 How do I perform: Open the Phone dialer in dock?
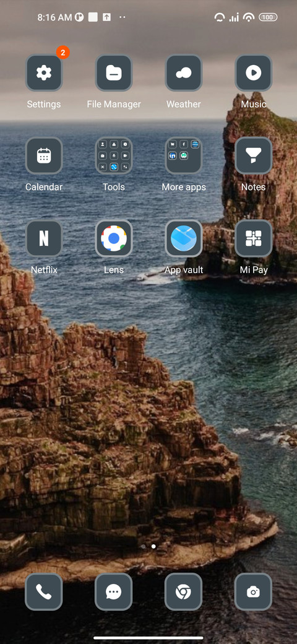click(x=44, y=592)
